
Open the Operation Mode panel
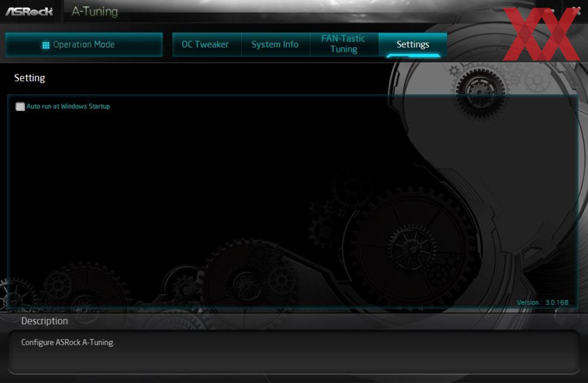pyautogui.click(x=84, y=45)
